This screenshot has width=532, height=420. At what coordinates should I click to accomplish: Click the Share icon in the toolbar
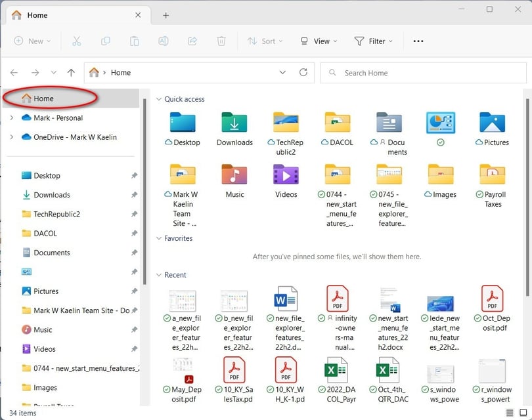click(191, 41)
